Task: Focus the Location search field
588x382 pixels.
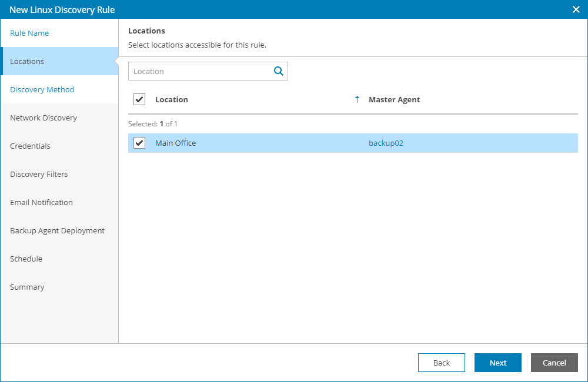Action: [200, 71]
